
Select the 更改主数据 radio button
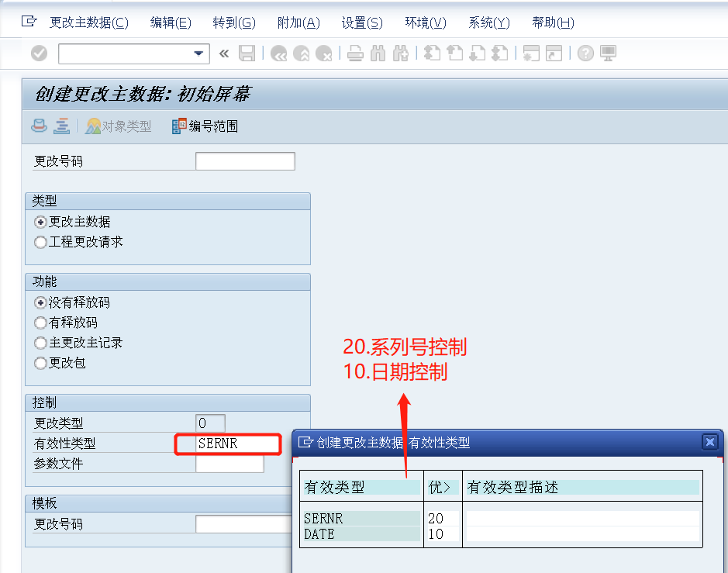(40, 222)
